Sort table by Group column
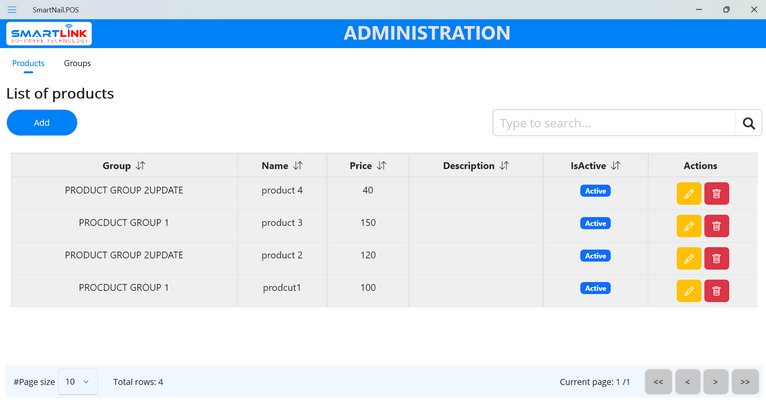 pos(140,166)
